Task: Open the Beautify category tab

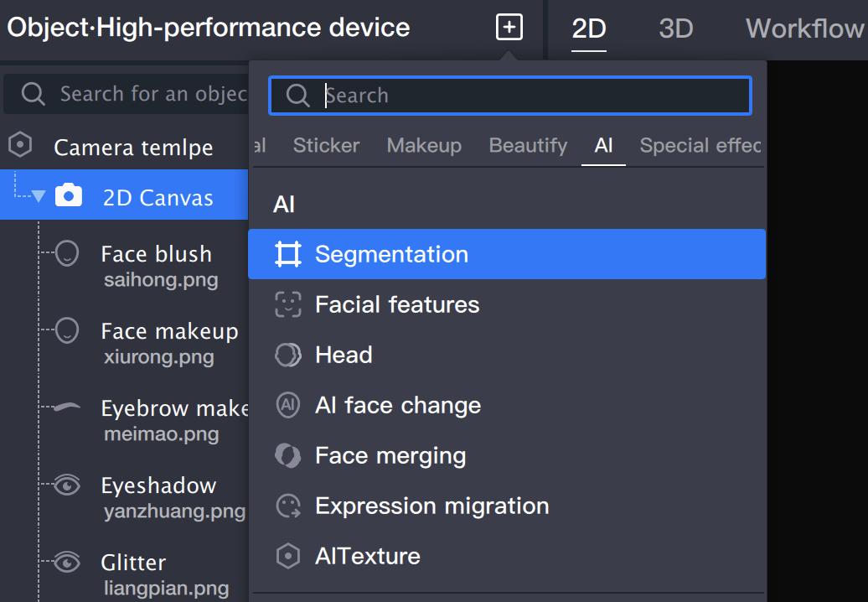Action: point(528,145)
